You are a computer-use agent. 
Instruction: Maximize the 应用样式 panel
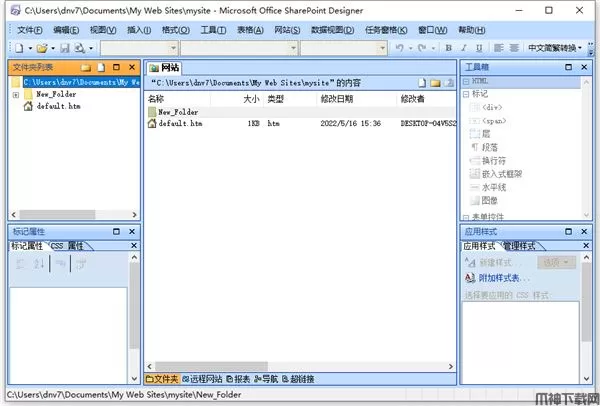point(569,232)
